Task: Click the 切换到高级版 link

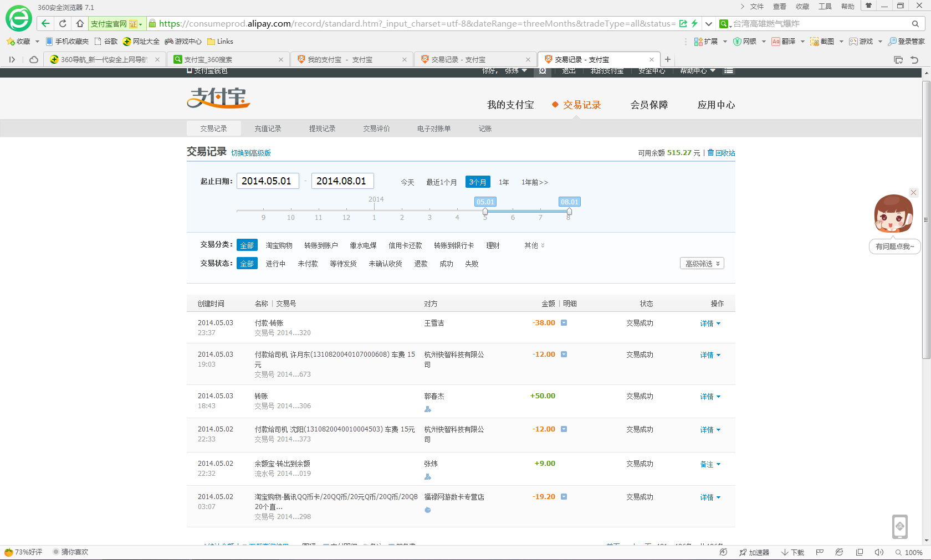Action: click(250, 153)
